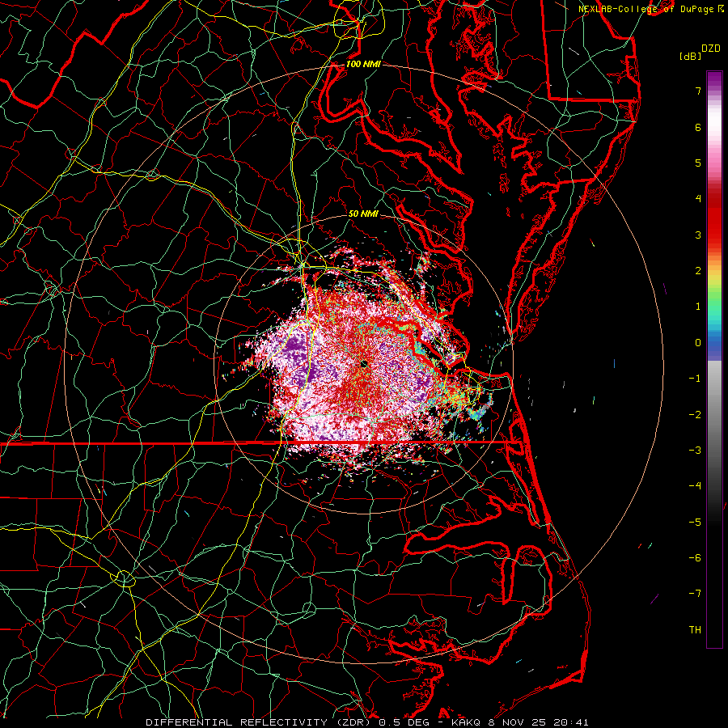Click the DZD legend title
Screen dimensions: 728x728
tap(711, 49)
